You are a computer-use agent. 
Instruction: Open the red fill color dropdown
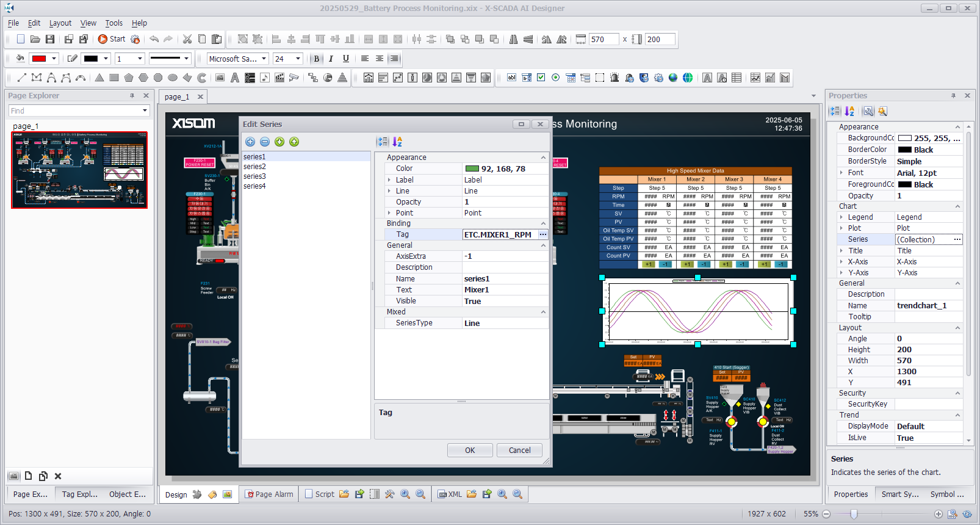pos(54,59)
